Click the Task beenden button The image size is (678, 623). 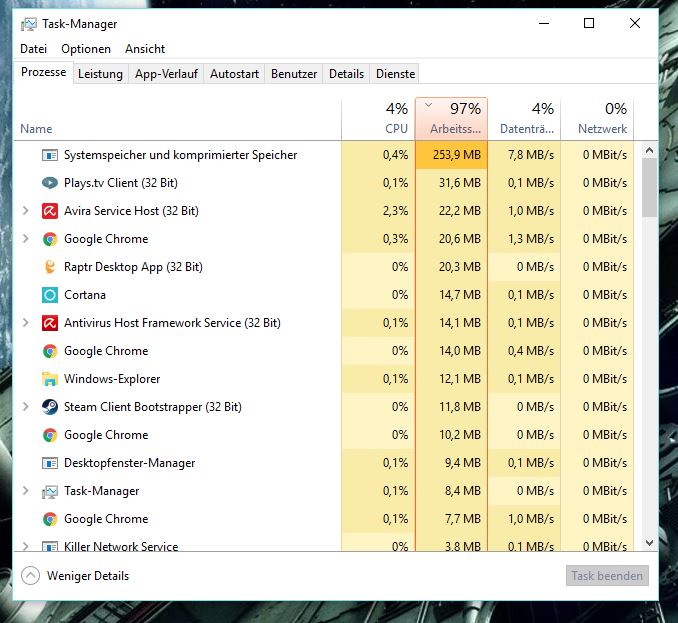(607, 576)
